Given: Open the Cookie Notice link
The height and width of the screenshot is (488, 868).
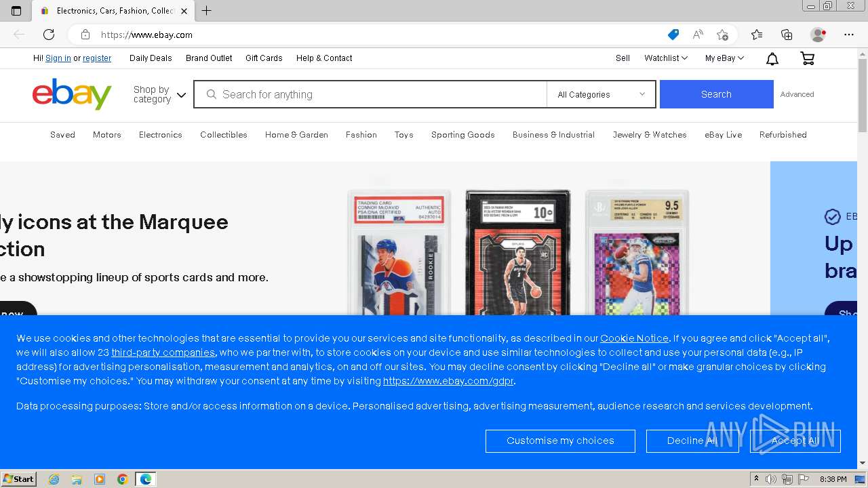Looking at the screenshot, I should [634, 338].
